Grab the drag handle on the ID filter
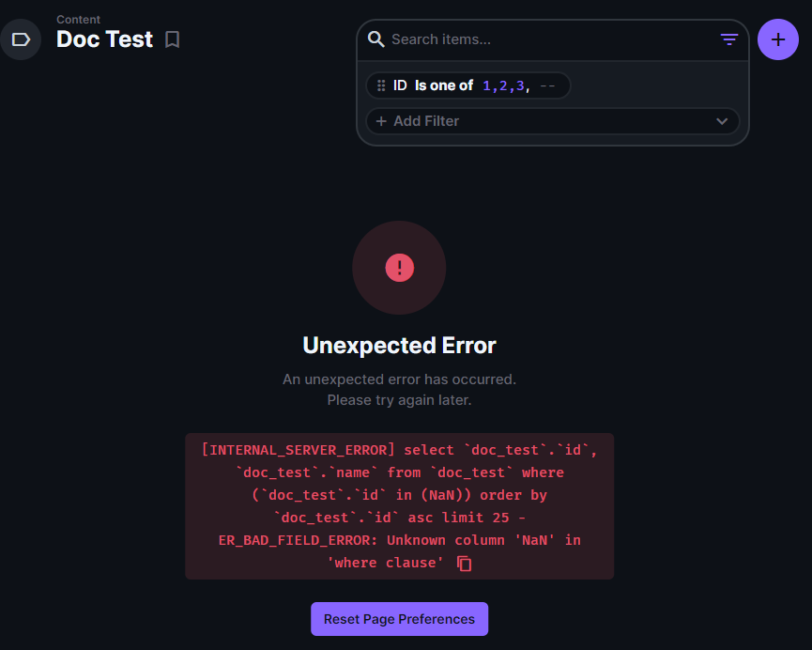 382,85
